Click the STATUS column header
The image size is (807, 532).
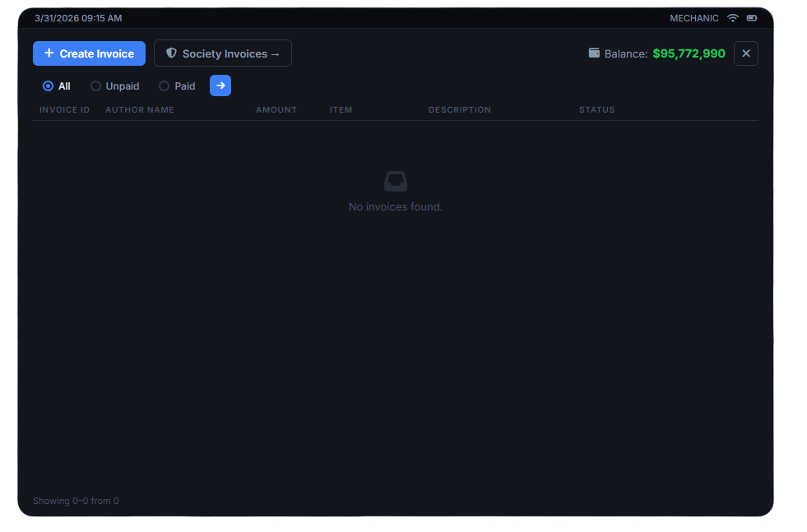click(x=596, y=109)
